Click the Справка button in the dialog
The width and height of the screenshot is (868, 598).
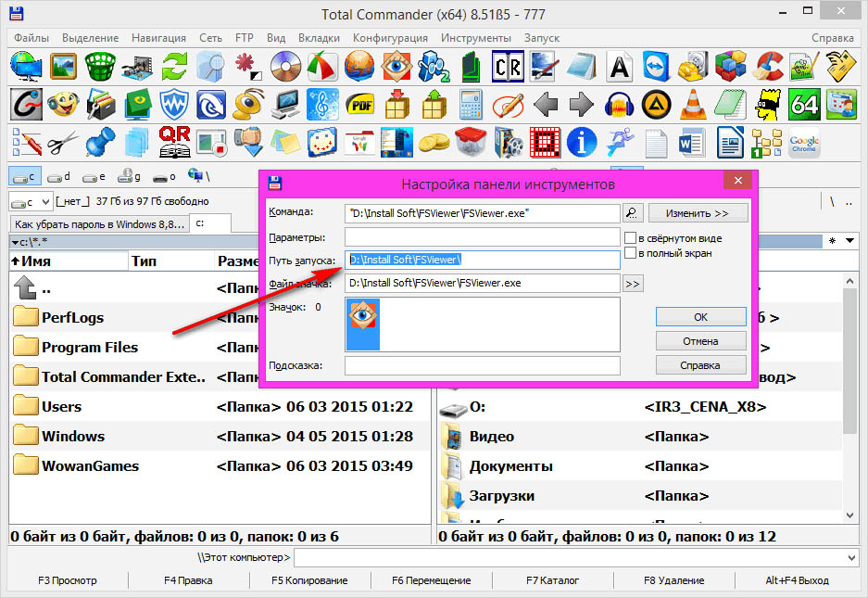coord(701,365)
